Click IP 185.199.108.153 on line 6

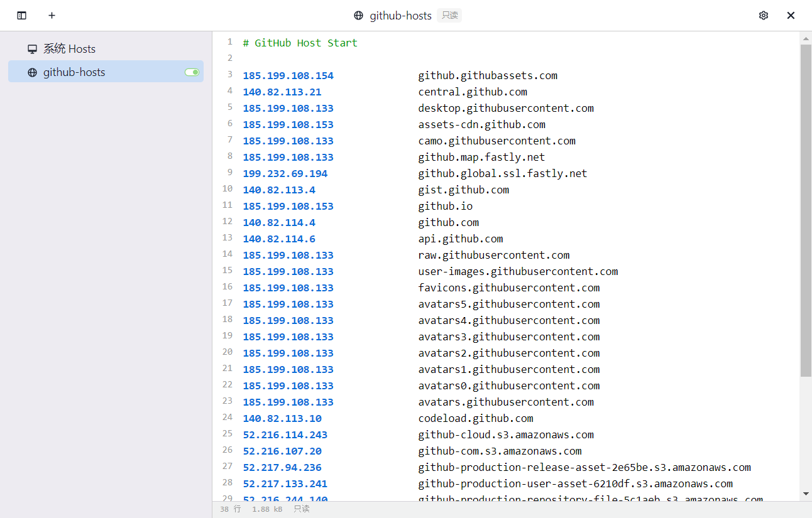288,124
